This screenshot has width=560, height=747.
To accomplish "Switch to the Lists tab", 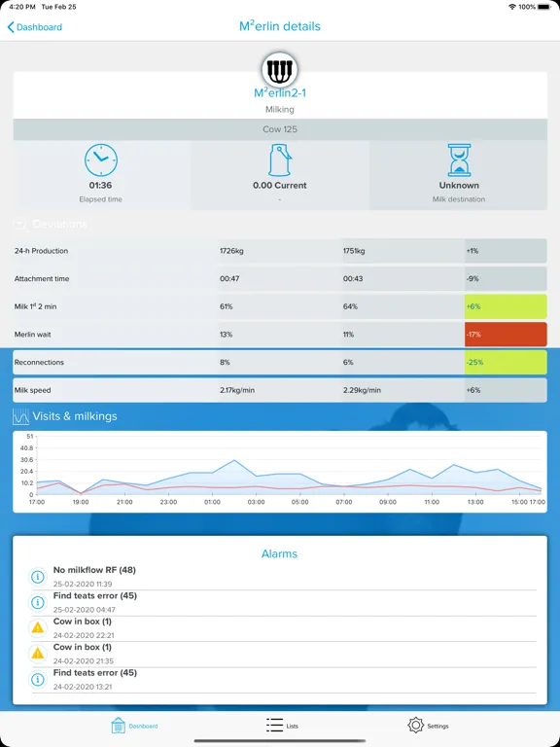I will [x=282, y=726].
